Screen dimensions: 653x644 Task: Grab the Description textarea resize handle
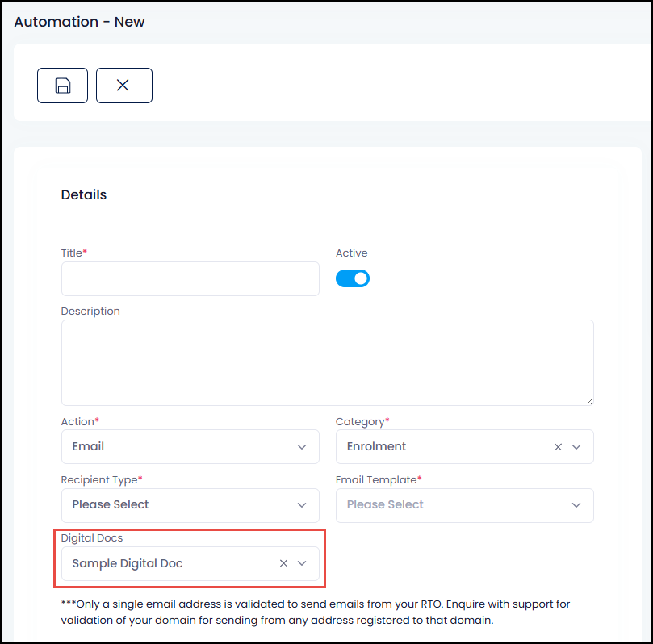[x=589, y=401]
